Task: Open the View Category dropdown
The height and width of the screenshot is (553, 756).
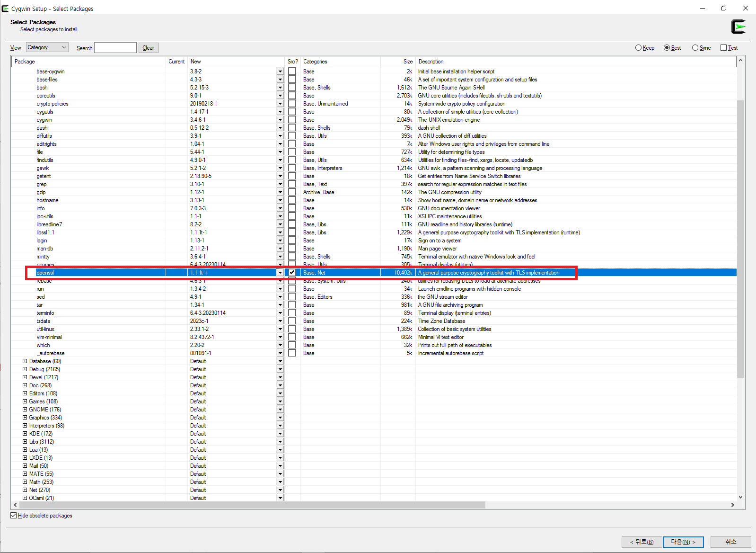Action: [47, 47]
